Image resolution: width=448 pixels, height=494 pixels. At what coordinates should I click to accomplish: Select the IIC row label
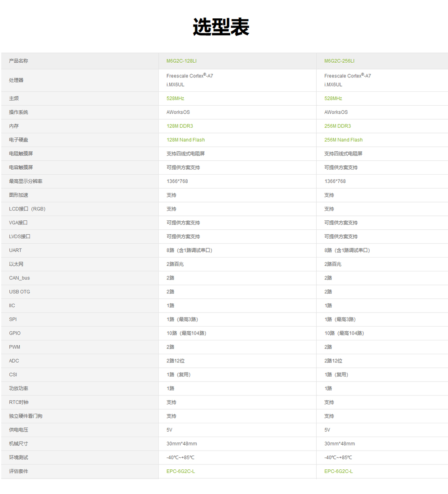[x=12, y=306]
